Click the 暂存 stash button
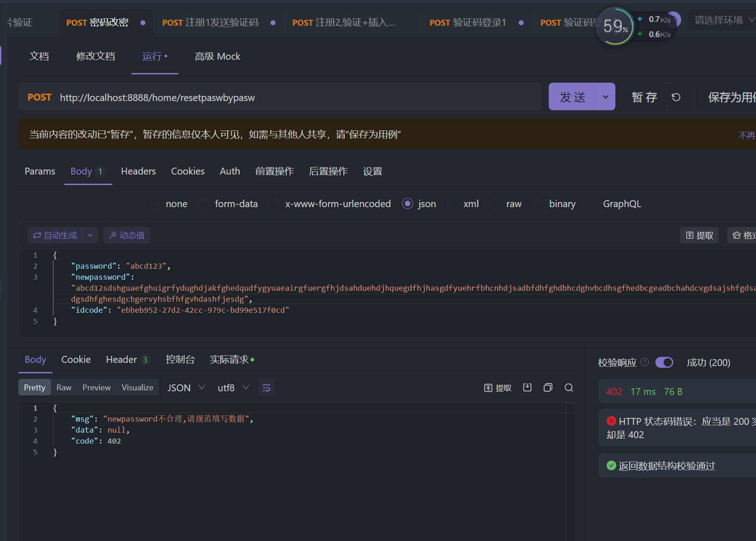The image size is (756, 541). coord(644,97)
